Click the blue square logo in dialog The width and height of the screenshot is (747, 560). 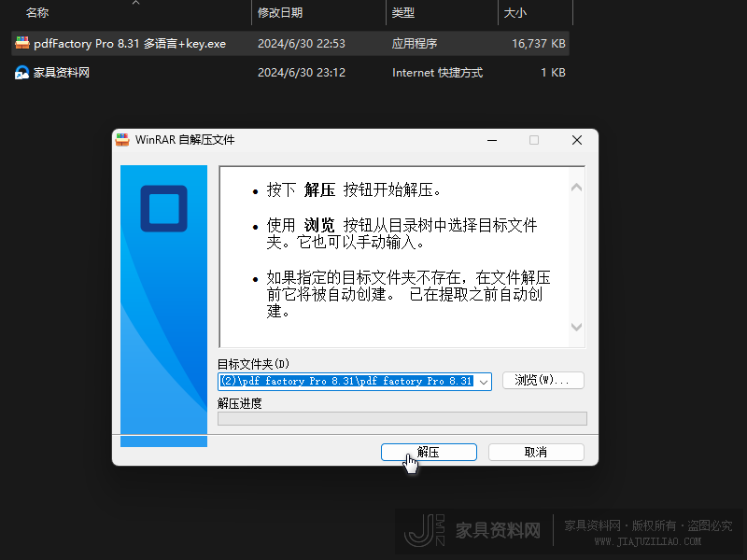pos(164,208)
